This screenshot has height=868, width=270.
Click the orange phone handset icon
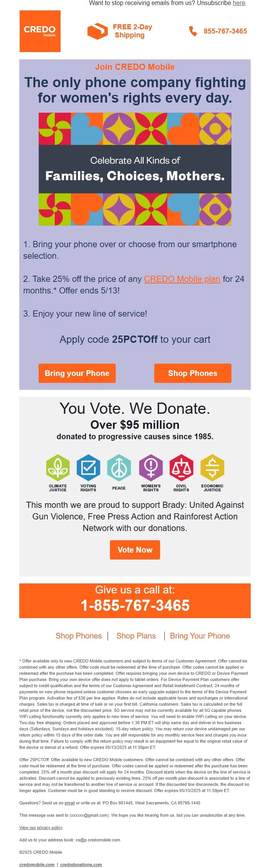[193, 31]
